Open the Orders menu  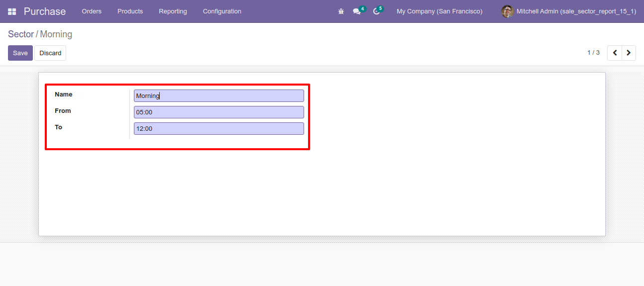point(92,11)
